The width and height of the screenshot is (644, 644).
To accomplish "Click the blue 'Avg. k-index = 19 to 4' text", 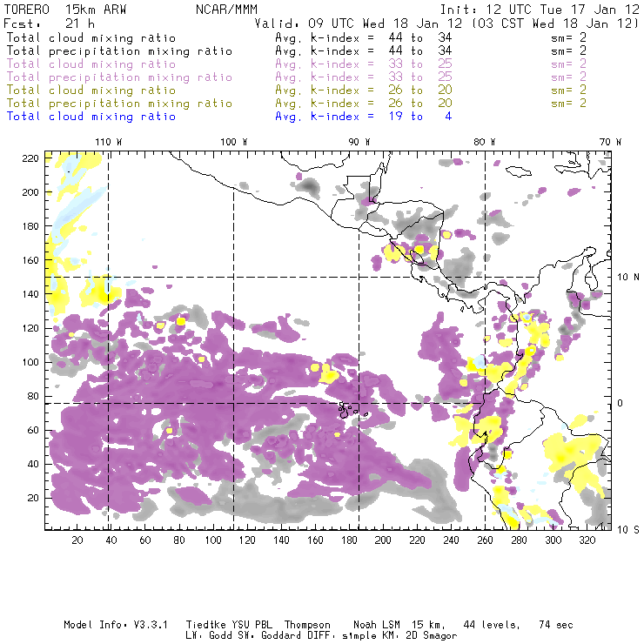I will pos(364,117).
